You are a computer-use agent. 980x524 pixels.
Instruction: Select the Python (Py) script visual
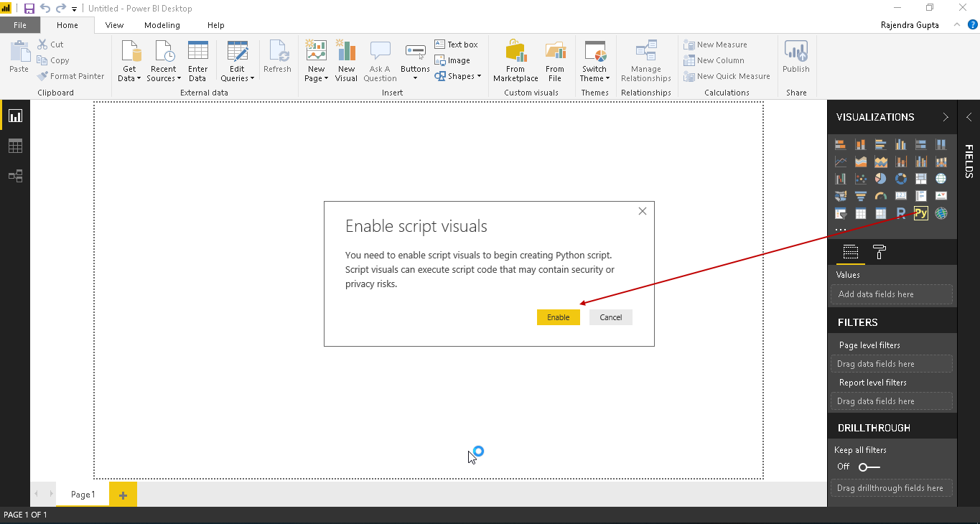921,213
